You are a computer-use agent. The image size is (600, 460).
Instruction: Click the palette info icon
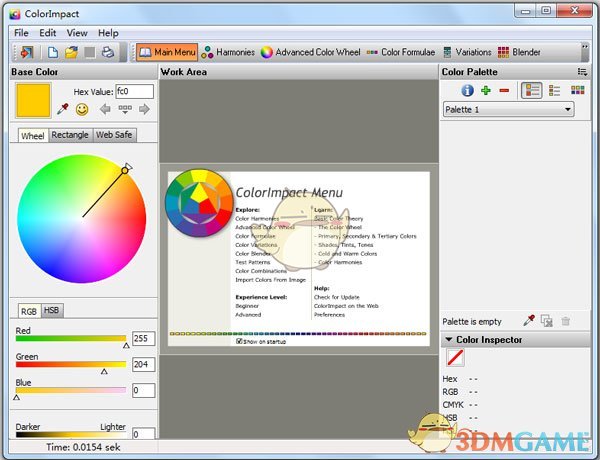tap(467, 90)
